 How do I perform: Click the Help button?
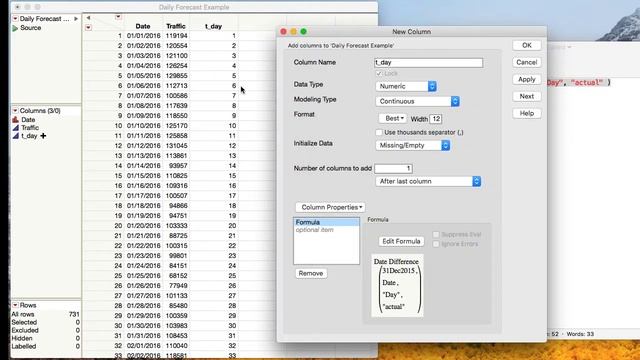pos(527,113)
